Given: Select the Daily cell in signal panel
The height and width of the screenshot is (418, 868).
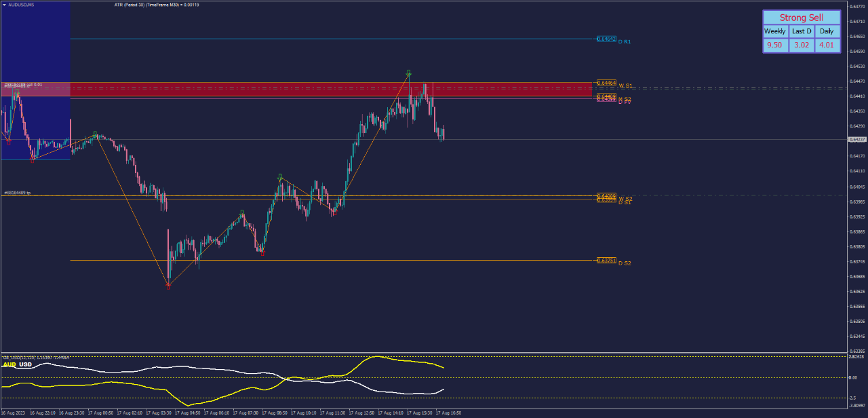Looking at the screenshot, I should (x=827, y=31).
